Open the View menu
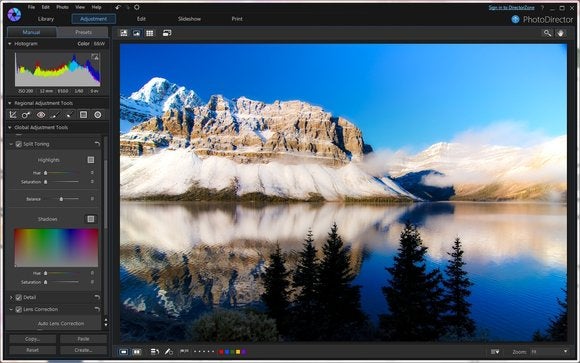This screenshot has width=580, height=363. [80, 7]
